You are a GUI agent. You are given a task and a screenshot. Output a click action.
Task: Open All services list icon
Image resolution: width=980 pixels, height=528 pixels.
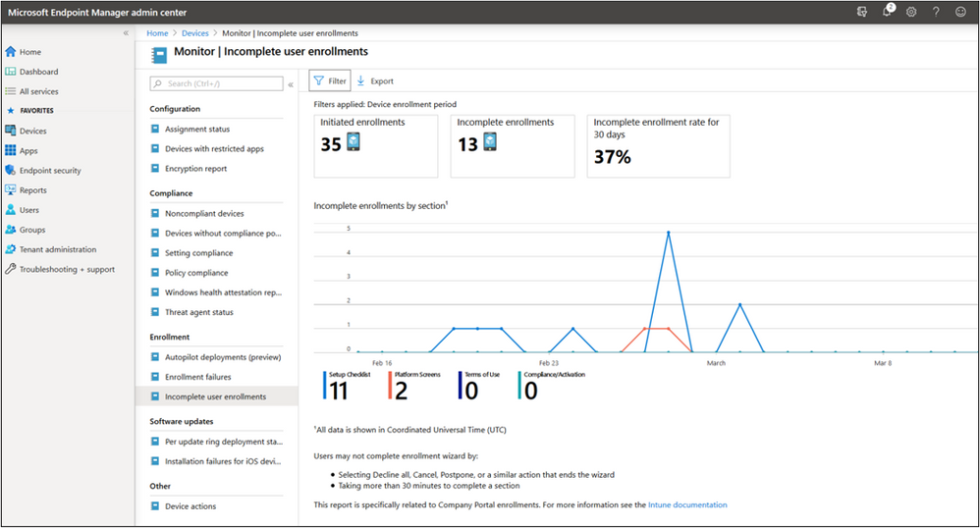pos(10,91)
